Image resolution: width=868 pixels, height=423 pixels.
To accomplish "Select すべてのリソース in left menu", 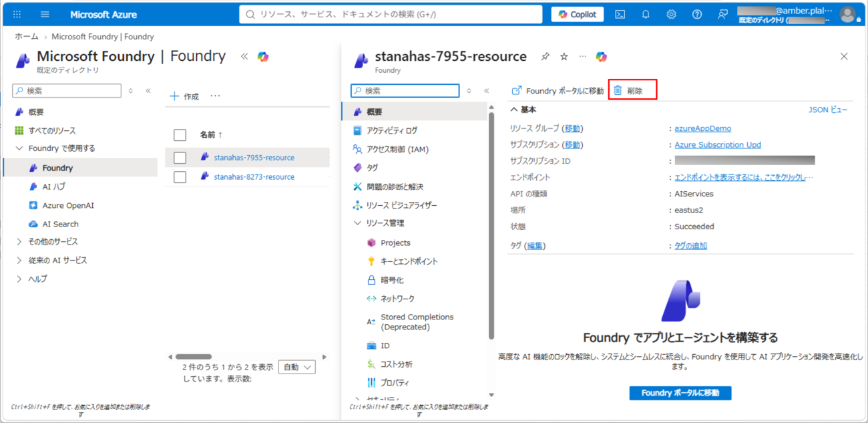I will coord(52,130).
